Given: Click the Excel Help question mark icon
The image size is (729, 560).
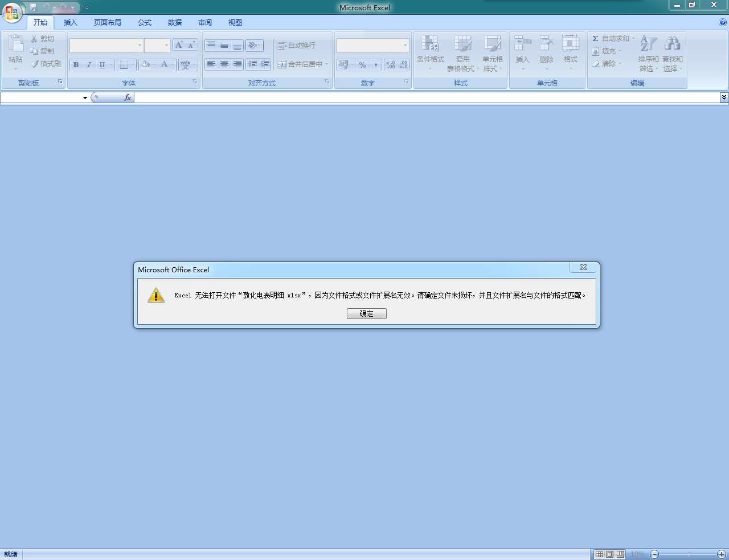Looking at the screenshot, I should tap(723, 23).
